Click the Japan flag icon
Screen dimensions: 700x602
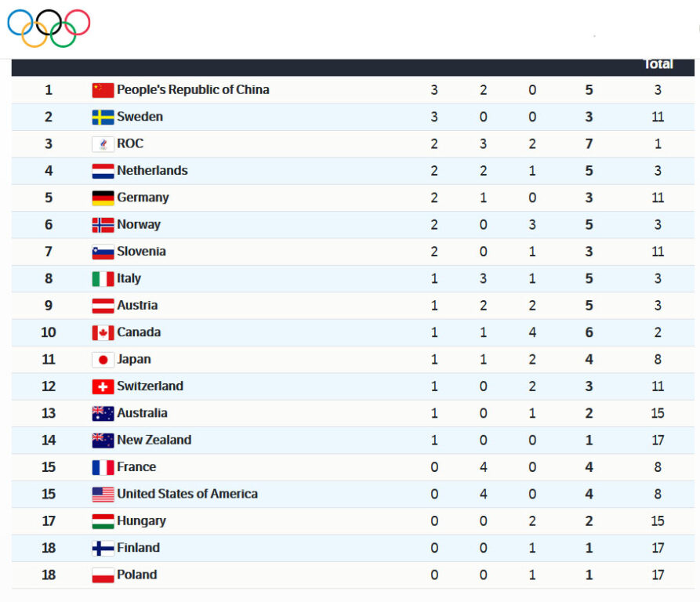click(x=103, y=360)
